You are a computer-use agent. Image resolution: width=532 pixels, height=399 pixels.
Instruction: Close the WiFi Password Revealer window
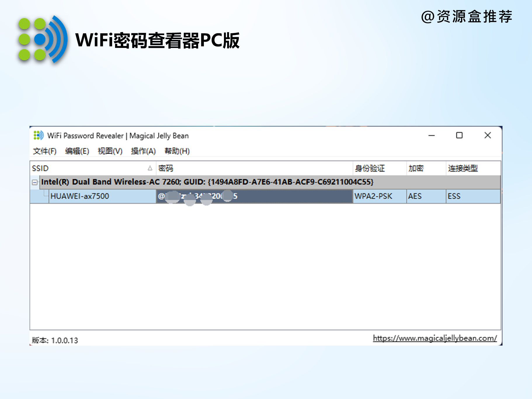(x=488, y=135)
